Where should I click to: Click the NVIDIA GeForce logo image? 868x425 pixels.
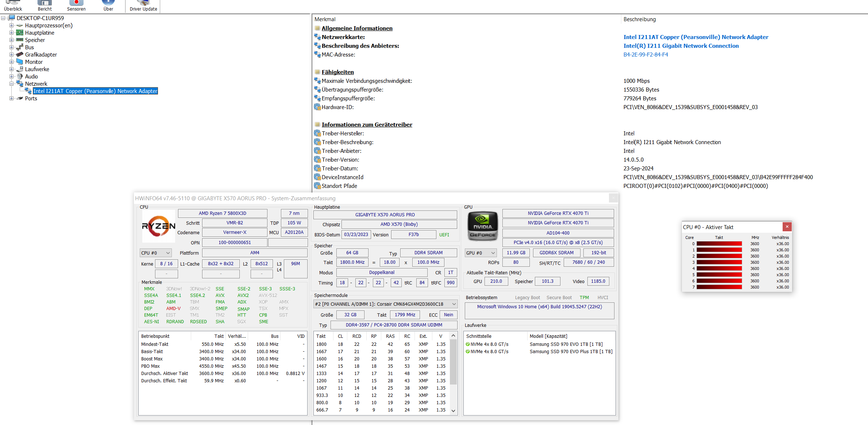[482, 227]
